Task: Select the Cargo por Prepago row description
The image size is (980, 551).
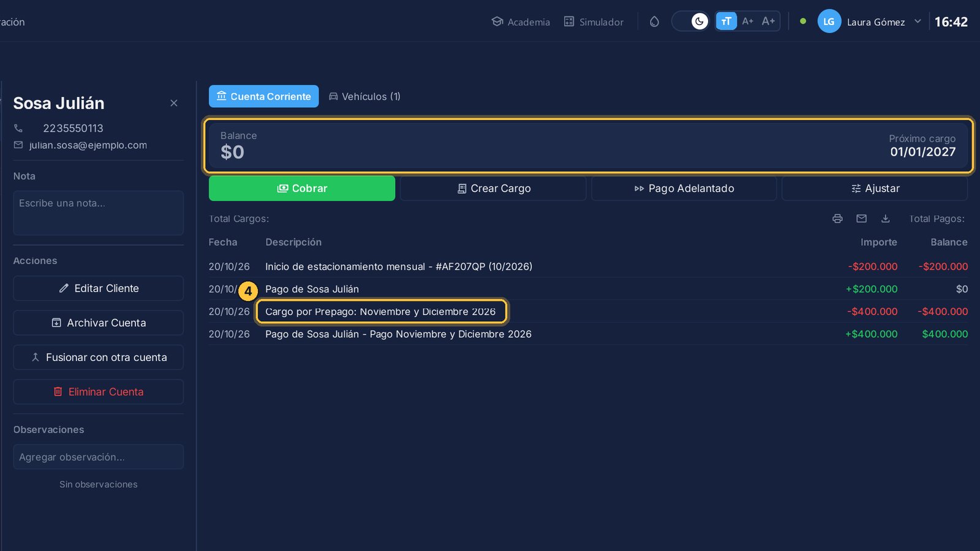Action: tap(380, 311)
